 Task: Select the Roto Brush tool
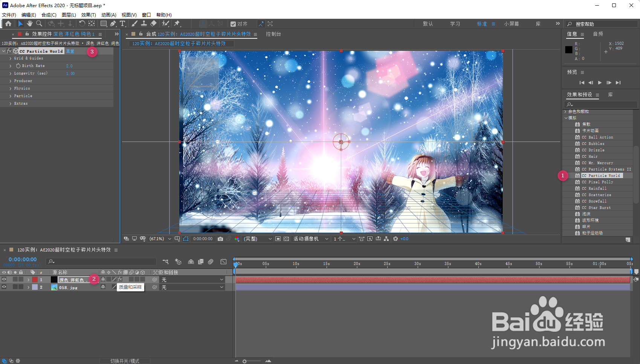pos(165,24)
